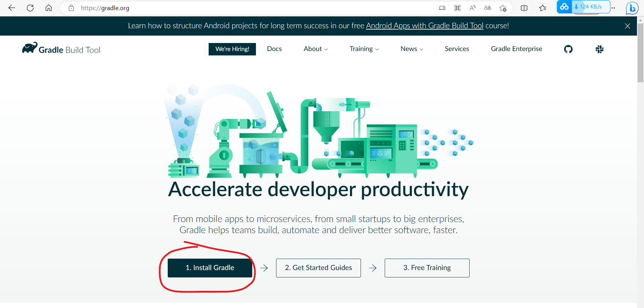This screenshot has width=644, height=308.
Task: Close the Android course announcement banner
Action: tap(628, 26)
